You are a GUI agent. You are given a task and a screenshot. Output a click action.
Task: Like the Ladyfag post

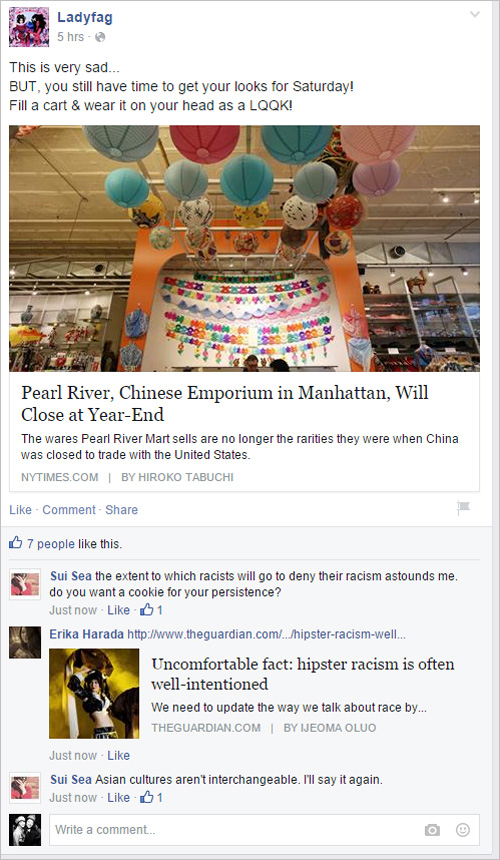(x=20, y=510)
